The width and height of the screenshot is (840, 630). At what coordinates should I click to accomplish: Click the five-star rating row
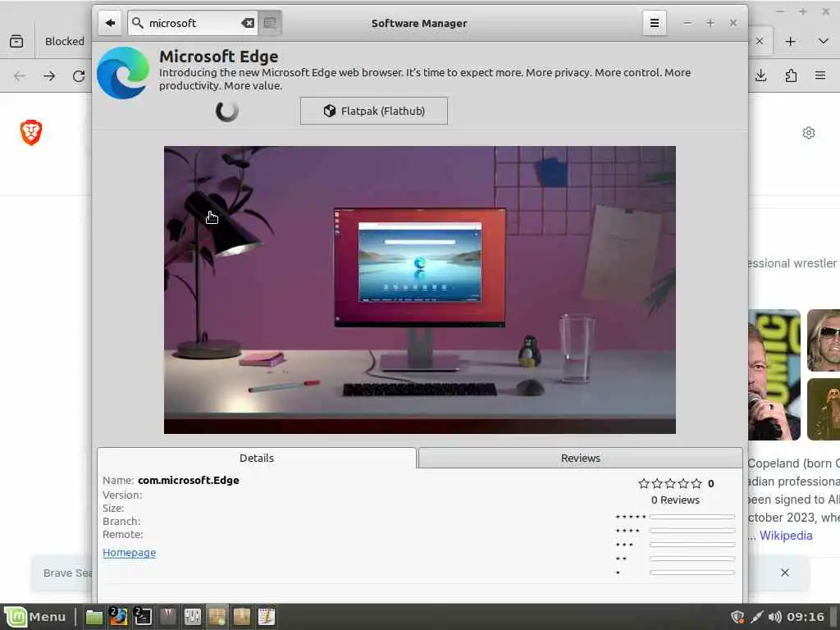tap(670, 484)
